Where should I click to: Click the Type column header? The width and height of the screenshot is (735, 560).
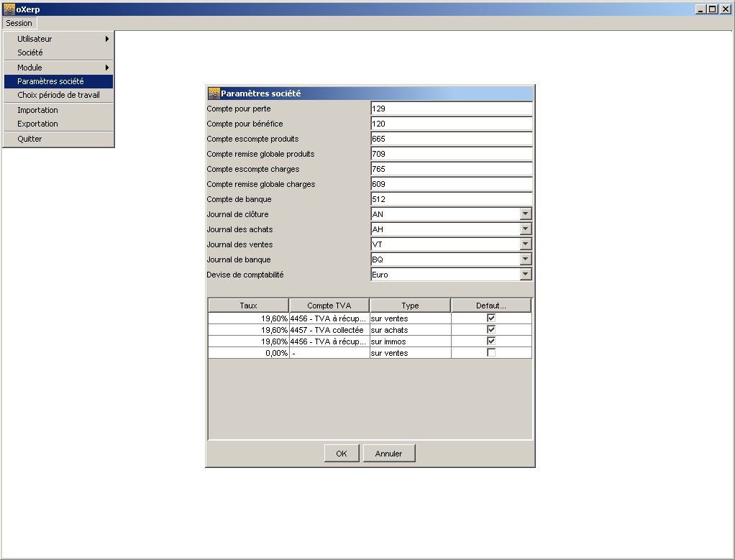point(410,306)
